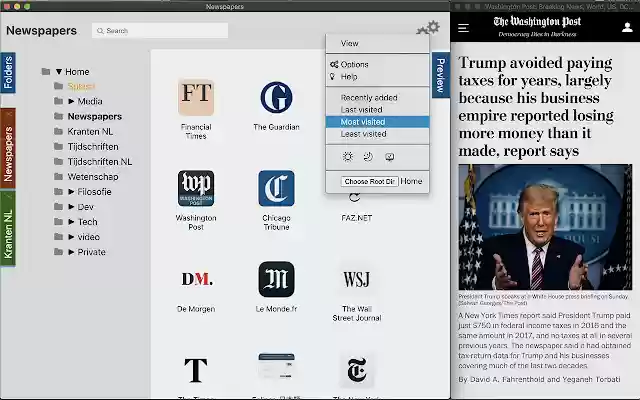This screenshot has width=640, height=400.
Task: Click folder icon next to Wetenschap
Action: 58,176
